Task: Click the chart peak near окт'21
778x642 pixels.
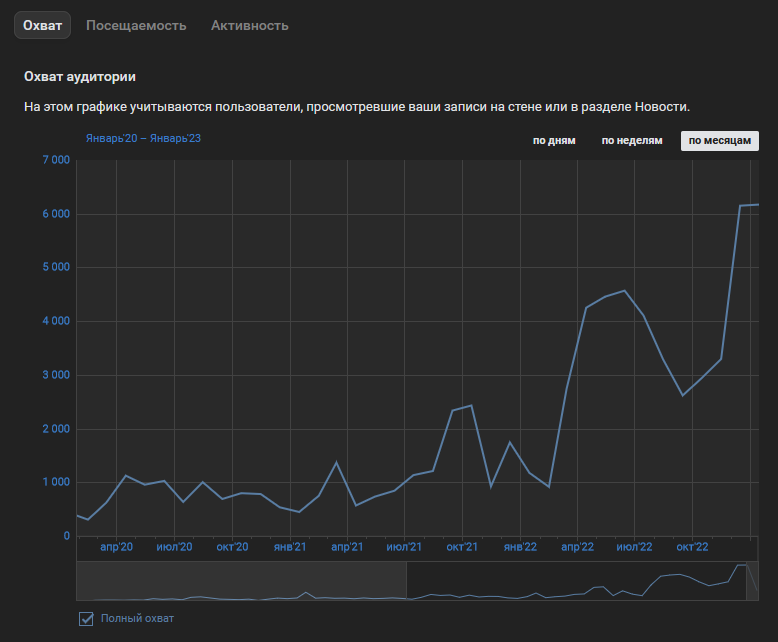Action: [471, 405]
